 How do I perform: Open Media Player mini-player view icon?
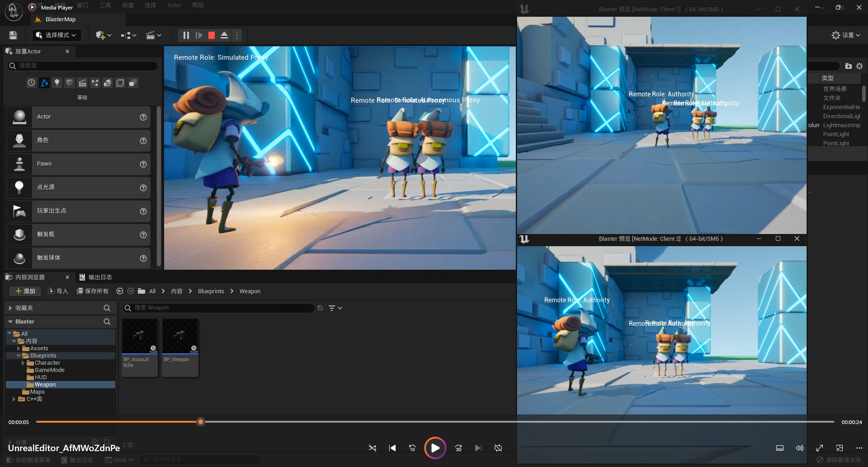click(x=840, y=448)
